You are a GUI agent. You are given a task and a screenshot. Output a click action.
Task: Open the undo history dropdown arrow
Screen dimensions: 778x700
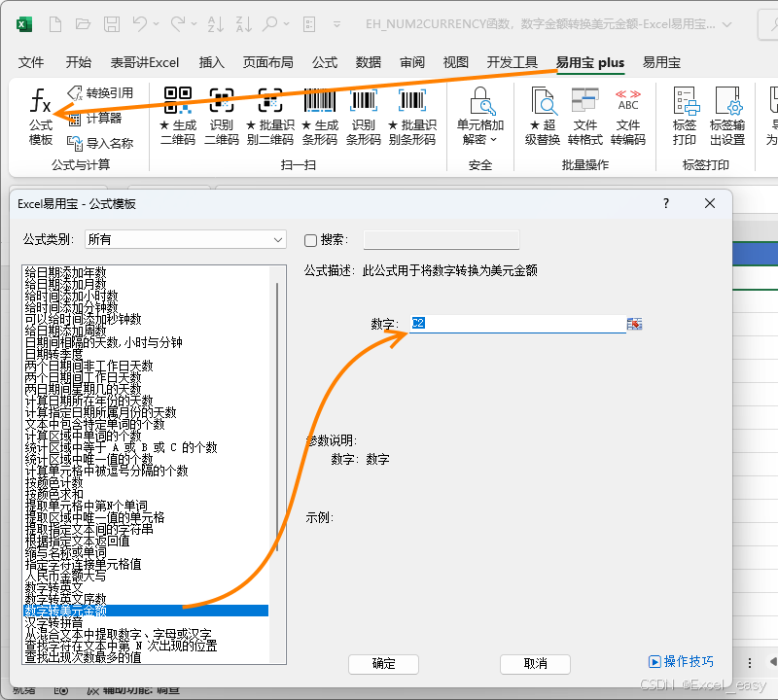157,23
